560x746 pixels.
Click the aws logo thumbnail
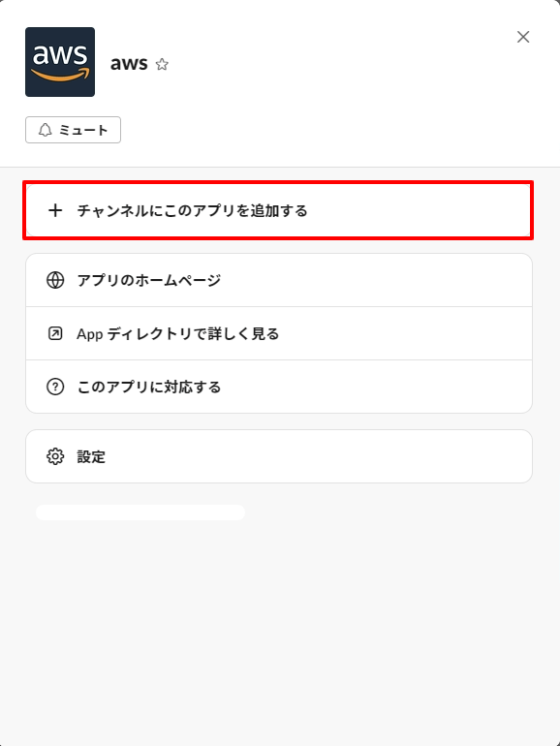click(x=60, y=62)
